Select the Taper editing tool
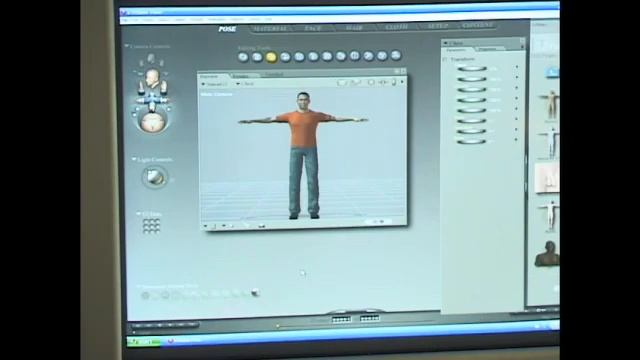The height and width of the screenshot is (360, 640). tap(313, 57)
